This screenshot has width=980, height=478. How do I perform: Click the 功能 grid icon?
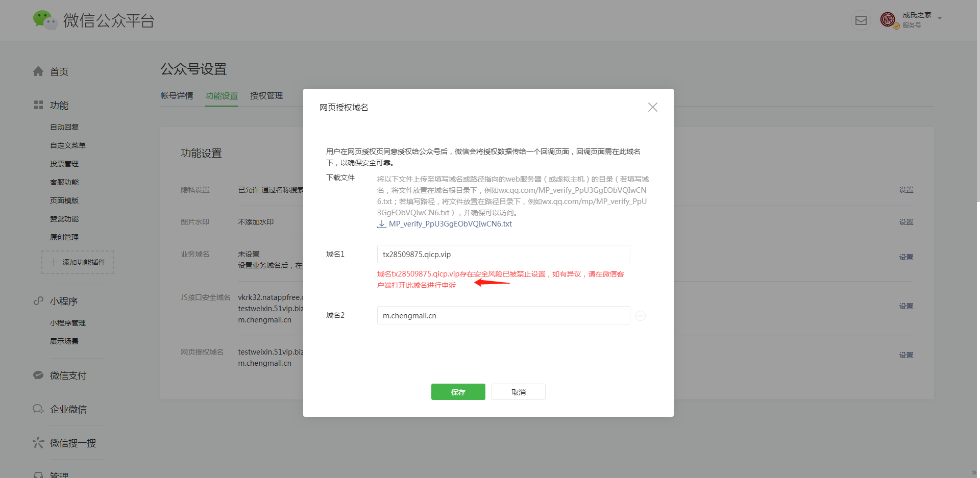tap(38, 105)
